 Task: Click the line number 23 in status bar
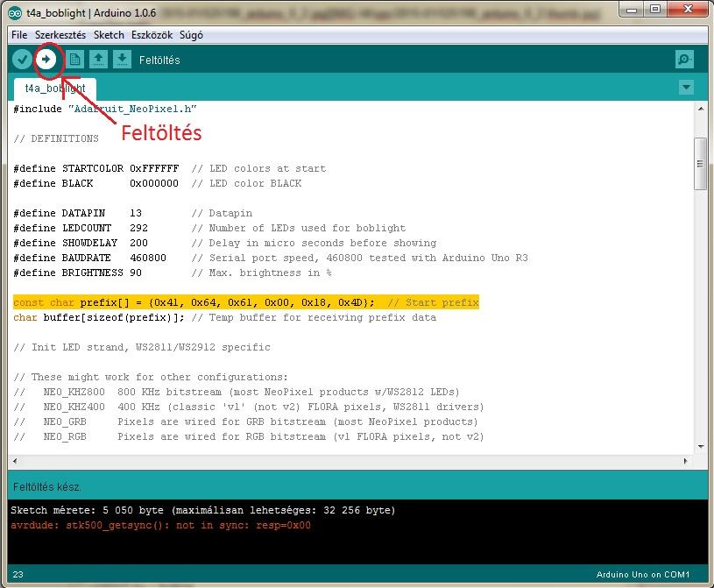coord(18,574)
